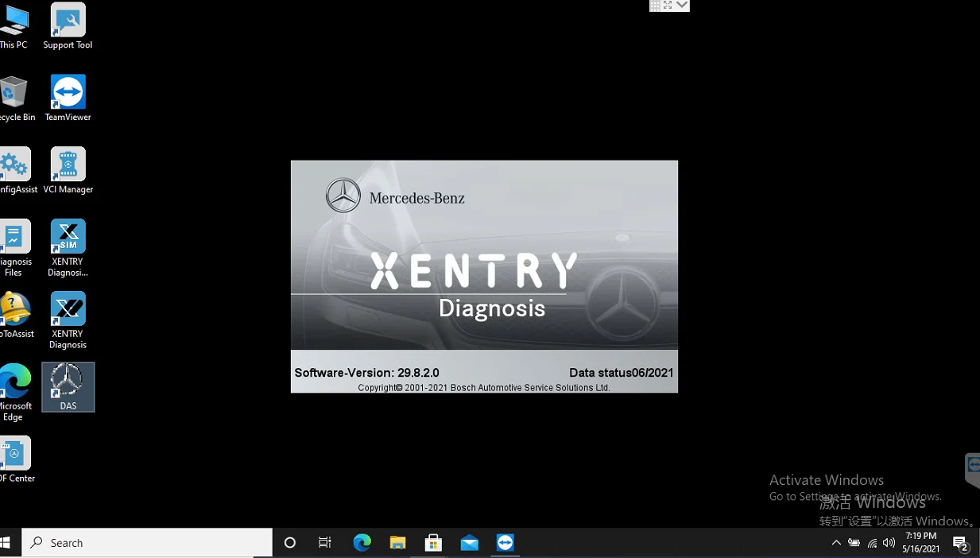Launch Microsoft Edge from the taskbar
Viewport: 980px width, 558px height.
click(x=362, y=543)
